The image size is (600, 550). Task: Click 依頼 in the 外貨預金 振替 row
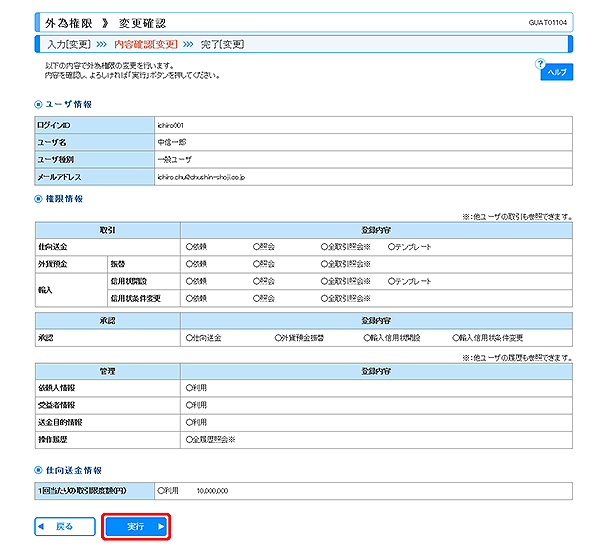coord(196,264)
